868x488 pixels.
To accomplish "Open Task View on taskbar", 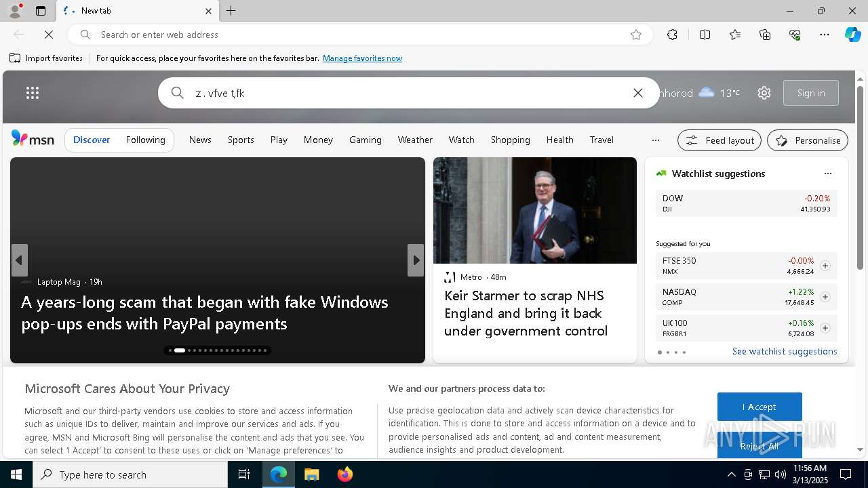I will (244, 474).
